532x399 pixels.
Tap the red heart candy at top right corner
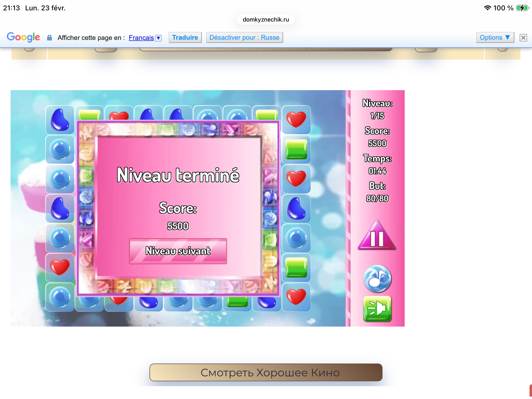tap(296, 119)
